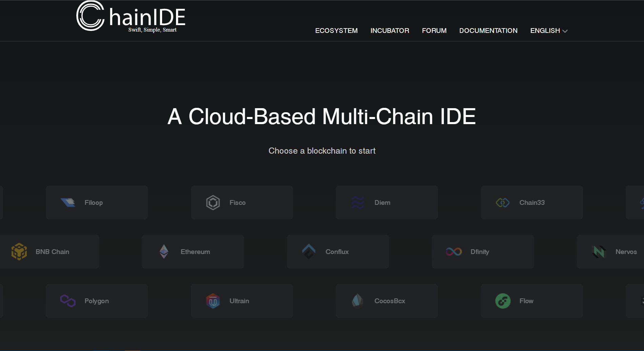Viewport: 644px width, 351px height.
Task: Go to the Incubator page
Action: click(x=390, y=31)
